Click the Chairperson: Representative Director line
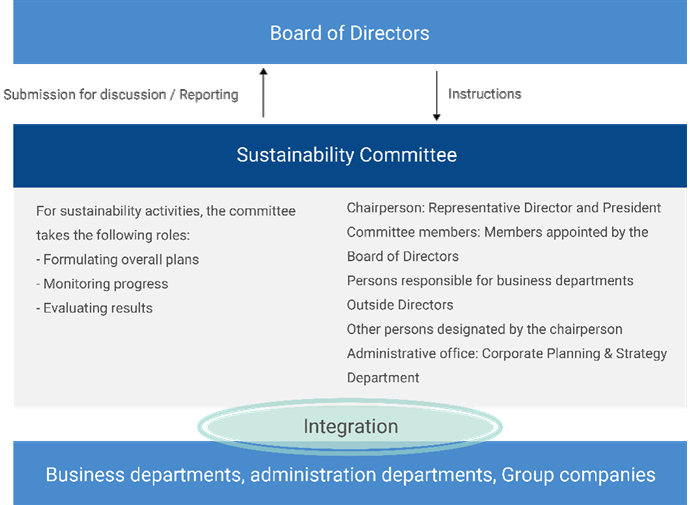This screenshot has width=690, height=505. [503, 208]
